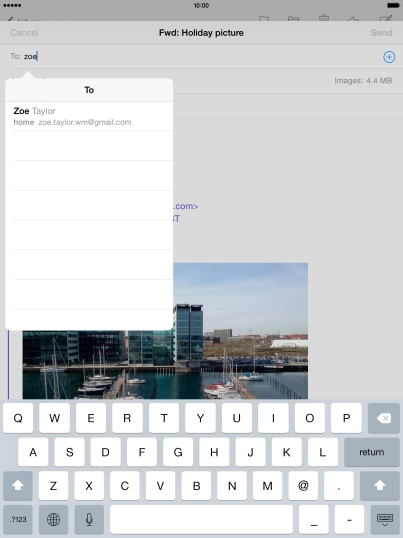Tap the Q key
Viewport: 403px width, 538px height.
(18, 418)
